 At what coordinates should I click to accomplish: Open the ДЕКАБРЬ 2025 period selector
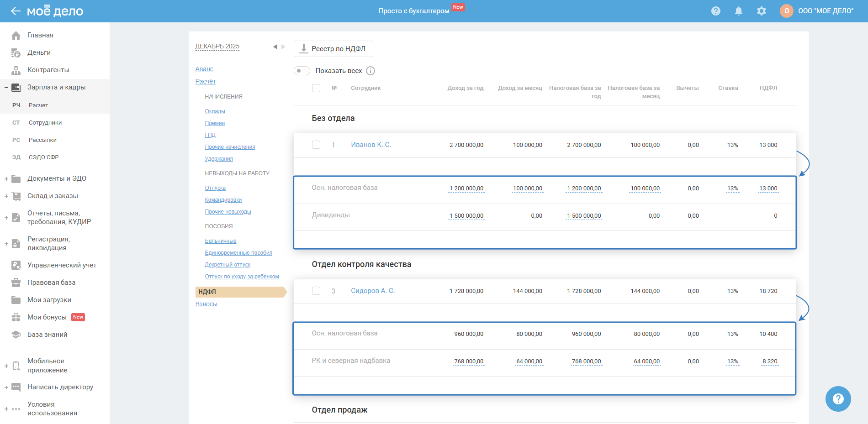point(217,46)
